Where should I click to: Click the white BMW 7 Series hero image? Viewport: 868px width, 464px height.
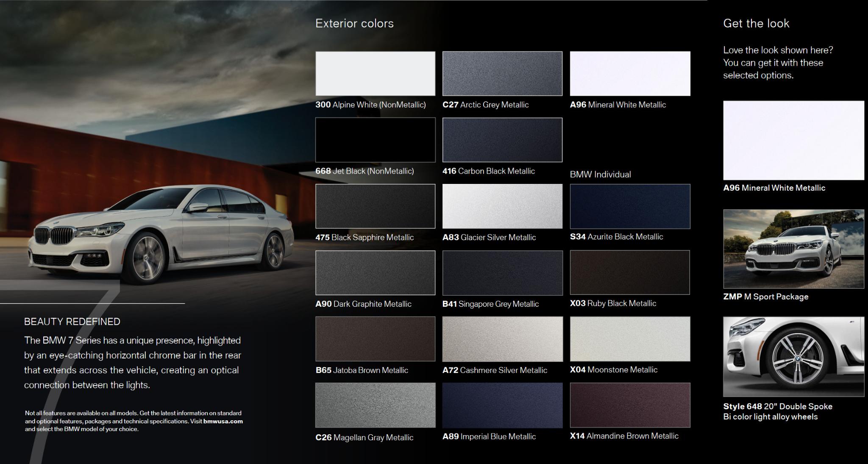[161, 235]
